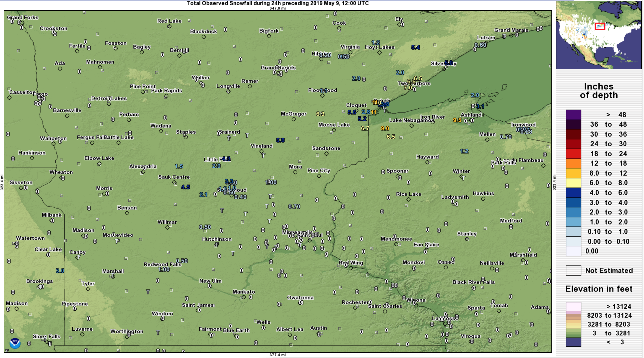Image resolution: width=644 pixels, height=358 pixels.
Task: Click the 'Rice Lake' city label
Action: pos(408,194)
